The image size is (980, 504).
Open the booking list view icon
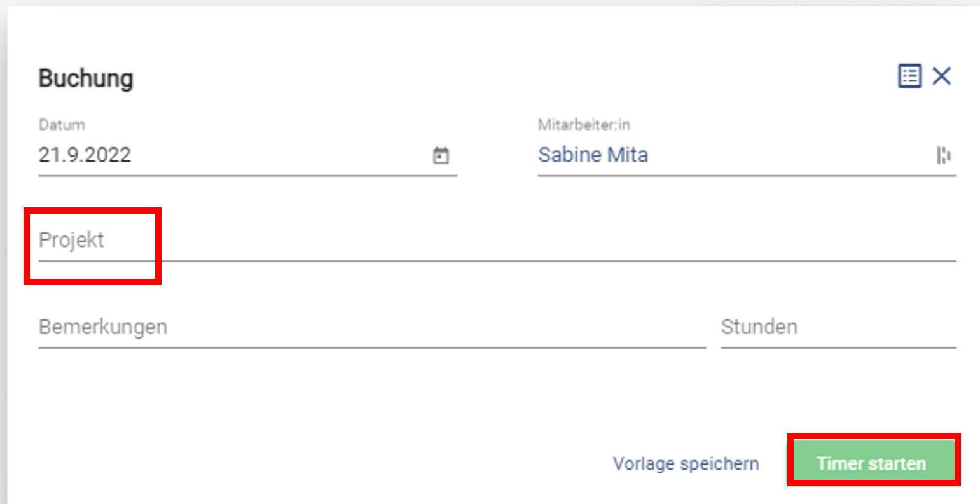(909, 76)
